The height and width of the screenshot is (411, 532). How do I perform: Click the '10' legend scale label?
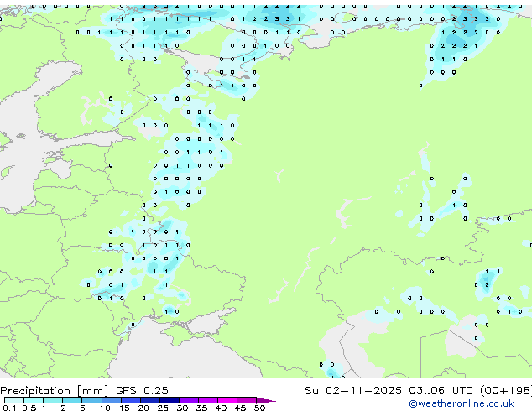105,408
